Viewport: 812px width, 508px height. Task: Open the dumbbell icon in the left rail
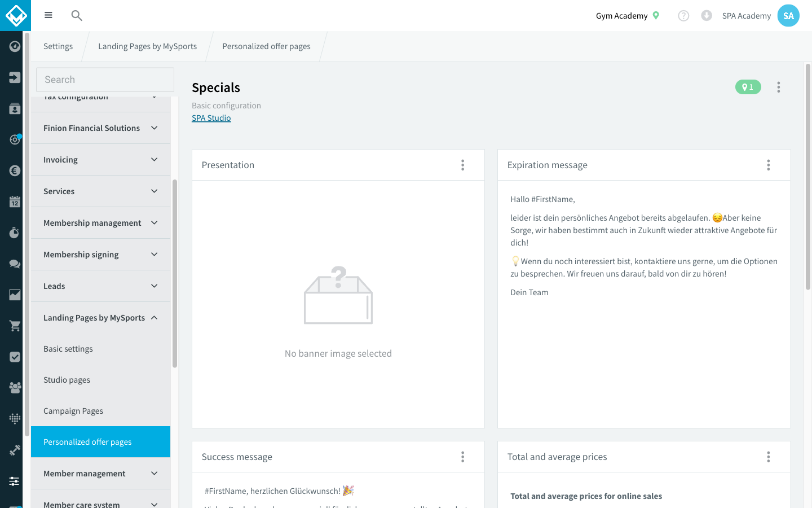(15, 450)
